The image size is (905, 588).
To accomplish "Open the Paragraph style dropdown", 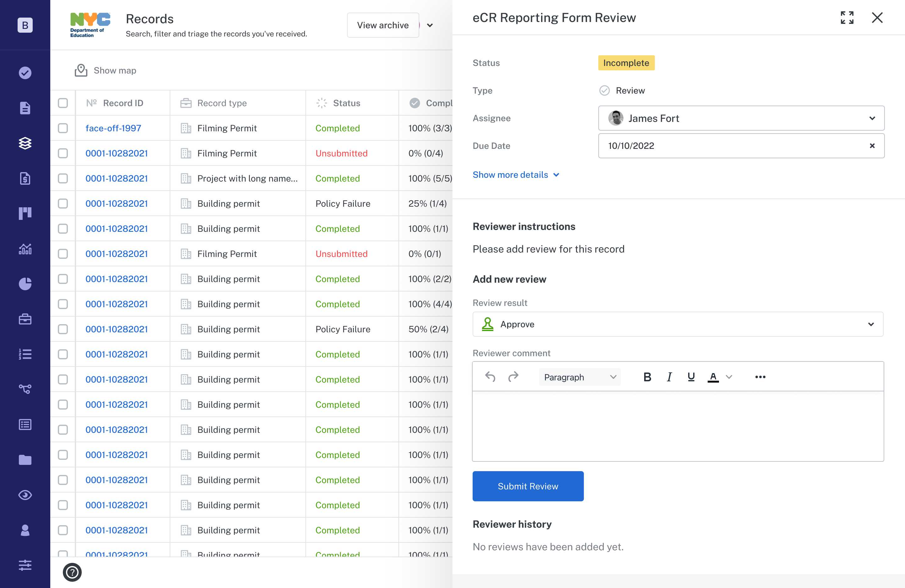I will point(579,377).
